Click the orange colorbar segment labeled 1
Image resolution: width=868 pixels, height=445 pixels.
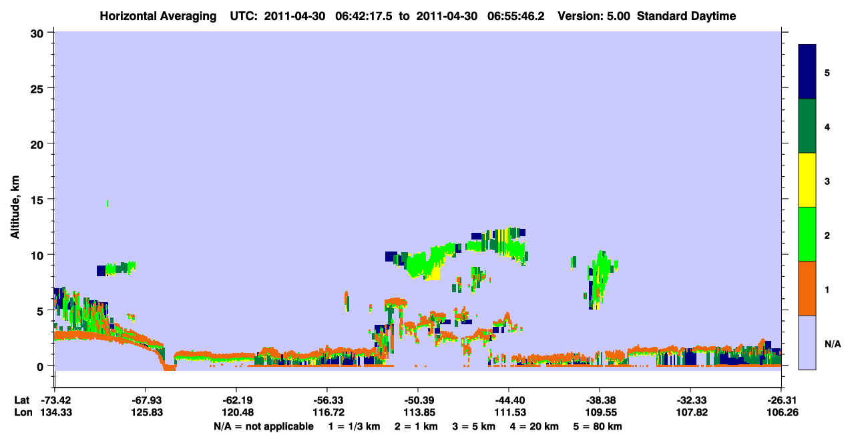[x=807, y=288]
